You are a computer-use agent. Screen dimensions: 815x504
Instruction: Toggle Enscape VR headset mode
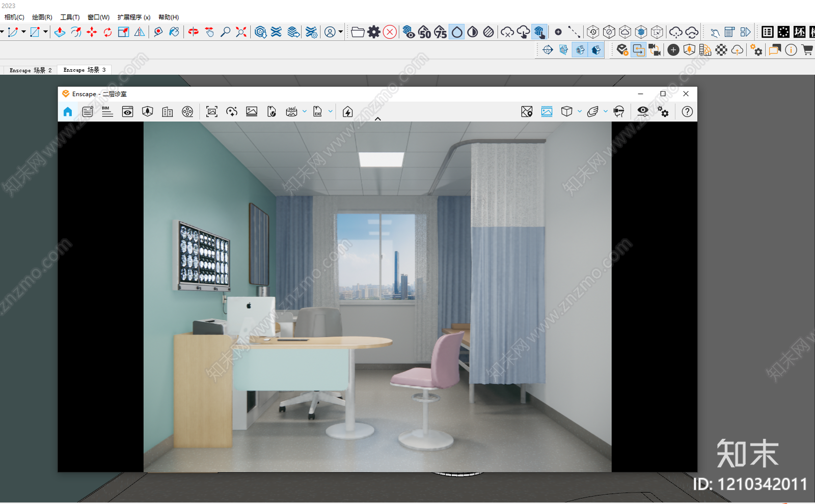pos(619,111)
